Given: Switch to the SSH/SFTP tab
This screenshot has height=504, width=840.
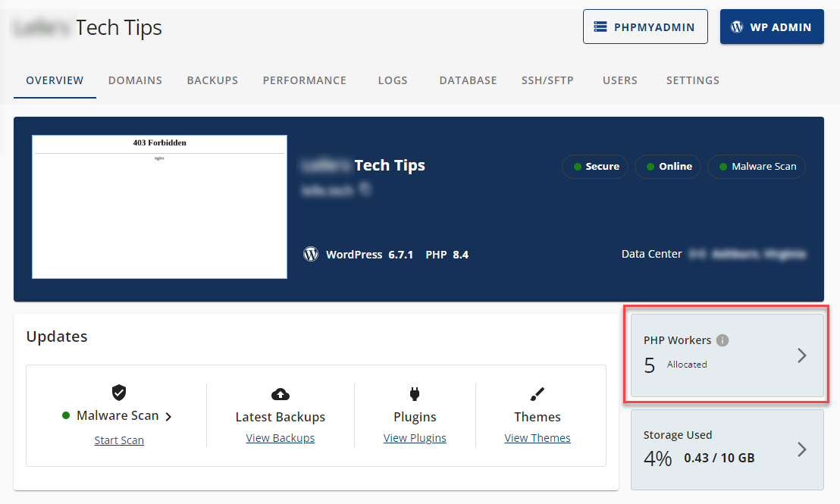Looking at the screenshot, I should coord(547,80).
